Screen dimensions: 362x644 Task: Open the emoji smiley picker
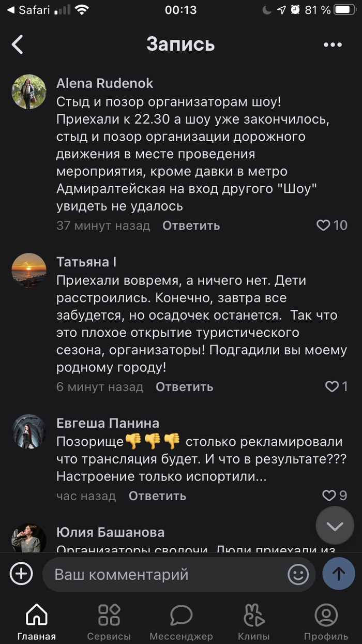298,574
